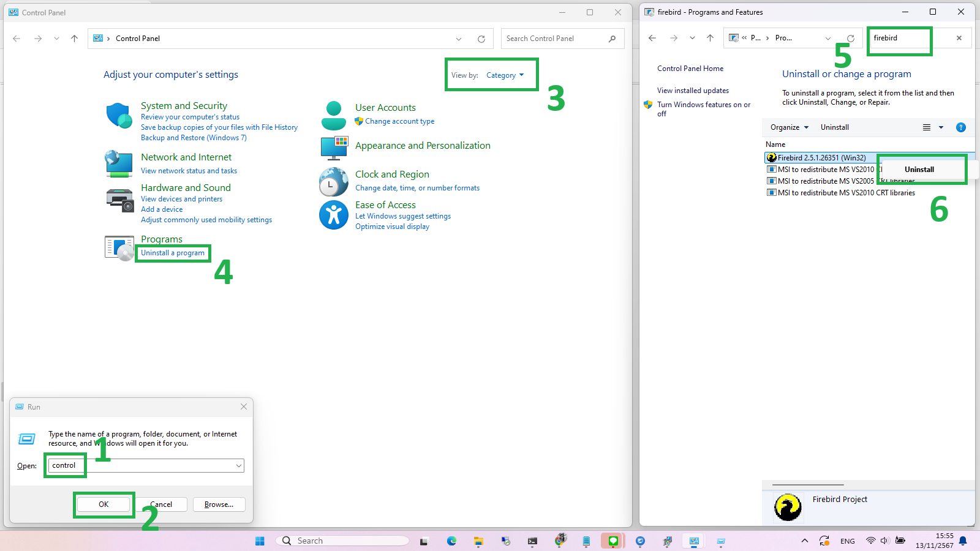
Task: Select Firebird 2.5.1.26351 (Win32) in the list
Action: [x=822, y=158]
